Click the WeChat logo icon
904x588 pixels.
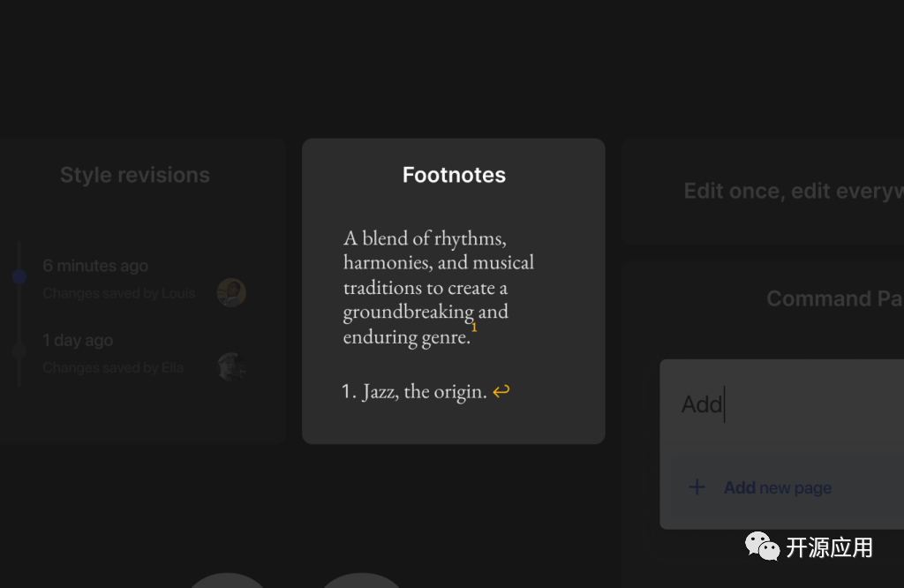coord(762,547)
